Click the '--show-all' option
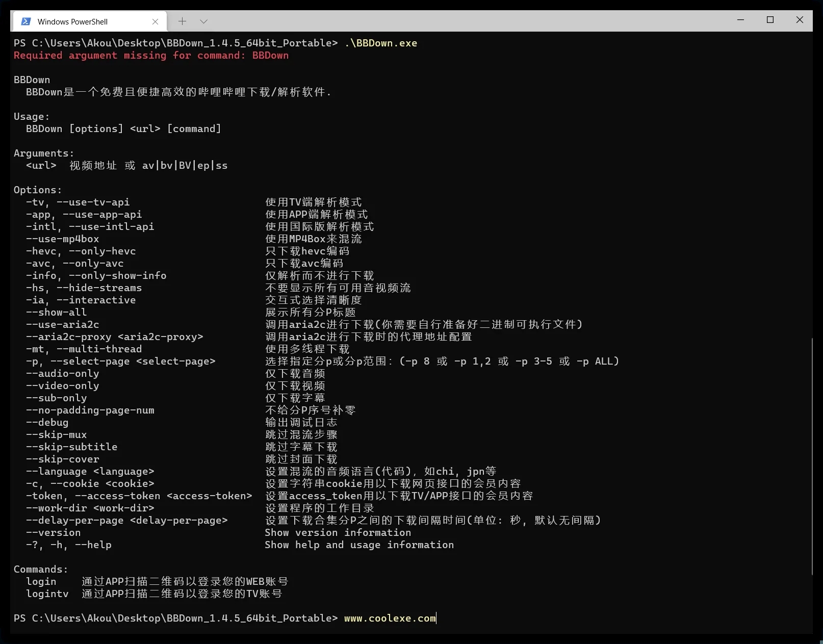Image resolution: width=823 pixels, height=644 pixels. tap(57, 312)
